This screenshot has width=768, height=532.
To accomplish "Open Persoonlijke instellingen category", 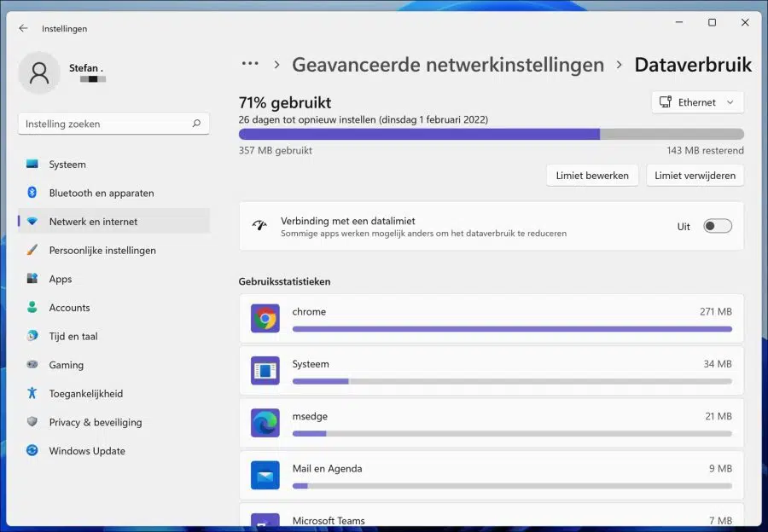I will pyautogui.click(x=113, y=250).
